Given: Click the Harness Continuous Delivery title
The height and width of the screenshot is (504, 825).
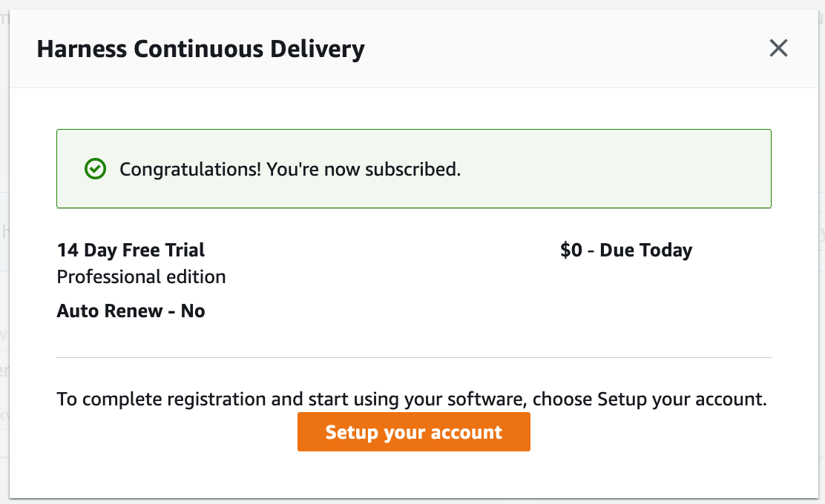Looking at the screenshot, I should pyautogui.click(x=200, y=49).
